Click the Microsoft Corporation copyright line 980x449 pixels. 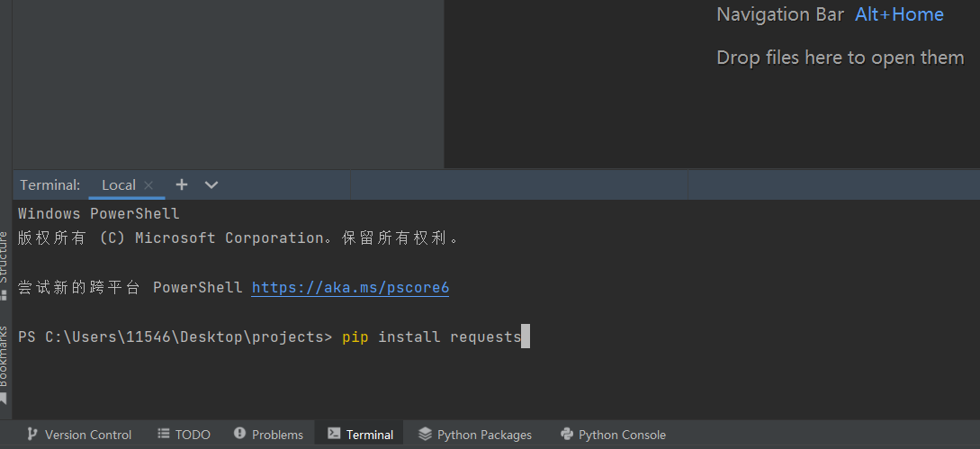[238, 238]
